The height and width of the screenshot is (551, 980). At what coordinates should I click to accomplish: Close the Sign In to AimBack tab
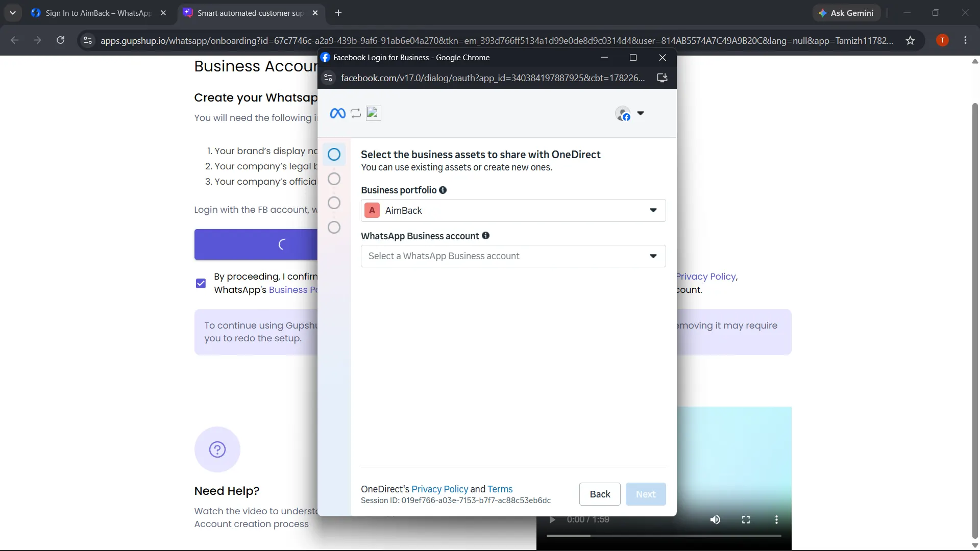click(163, 13)
